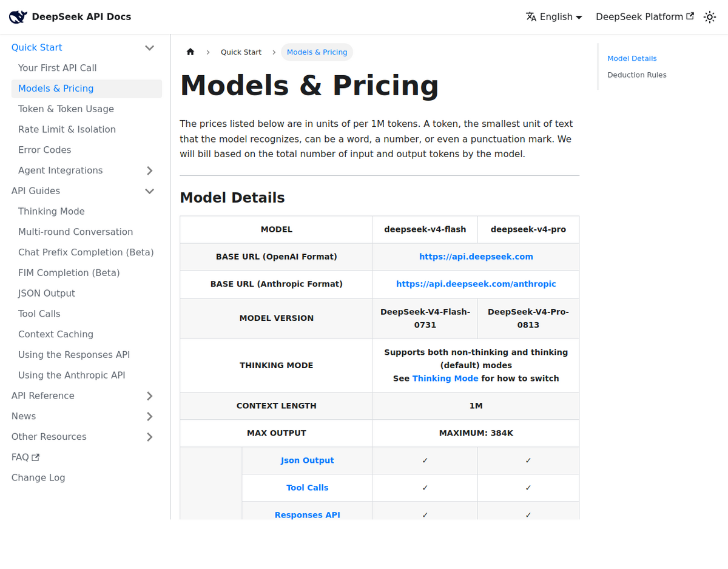728x569 pixels.
Task: Expand the Agent Integrations chevron
Action: [149, 170]
